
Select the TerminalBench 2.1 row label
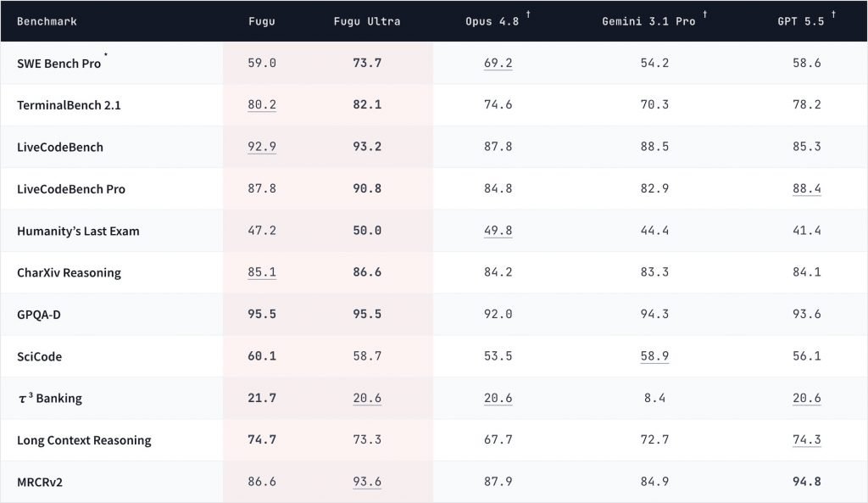tap(69, 105)
